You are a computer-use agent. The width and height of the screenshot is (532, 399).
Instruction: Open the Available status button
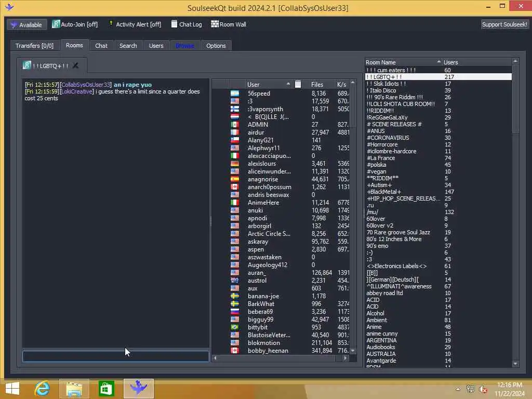(27, 25)
